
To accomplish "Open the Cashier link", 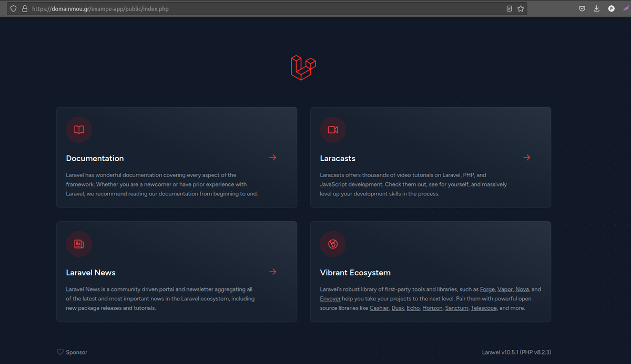I will tap(379, 308).
